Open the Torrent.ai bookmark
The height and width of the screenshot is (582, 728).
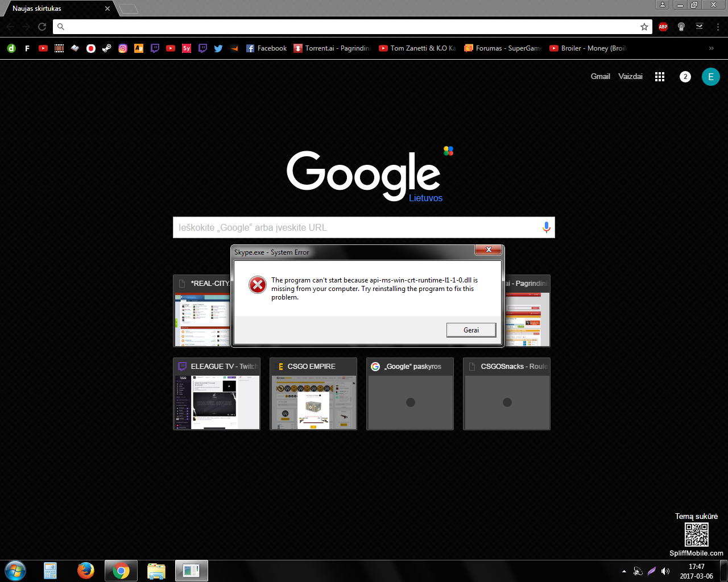pyautogui.click(x=332, y=48)
